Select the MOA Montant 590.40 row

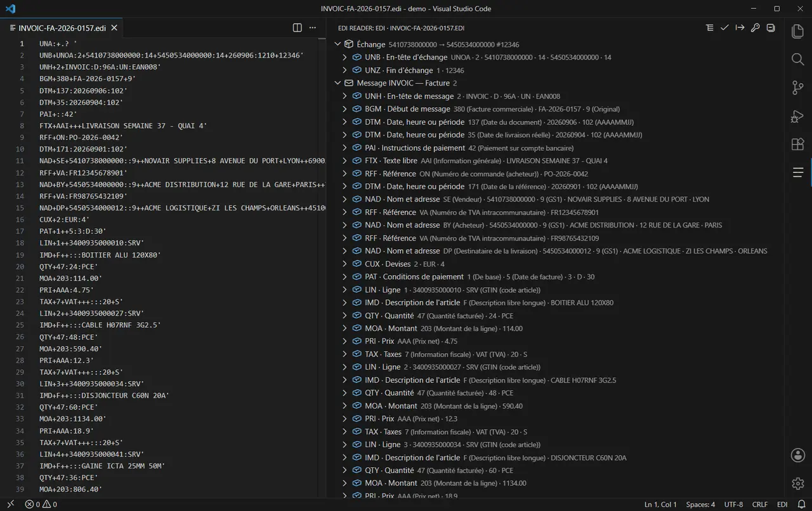tap(554, 406)
